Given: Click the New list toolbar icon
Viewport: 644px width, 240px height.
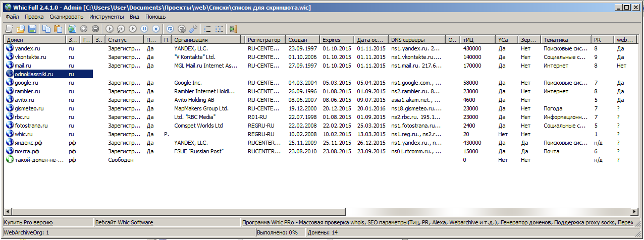Looking at the screenshot, I should coord(9,29).
